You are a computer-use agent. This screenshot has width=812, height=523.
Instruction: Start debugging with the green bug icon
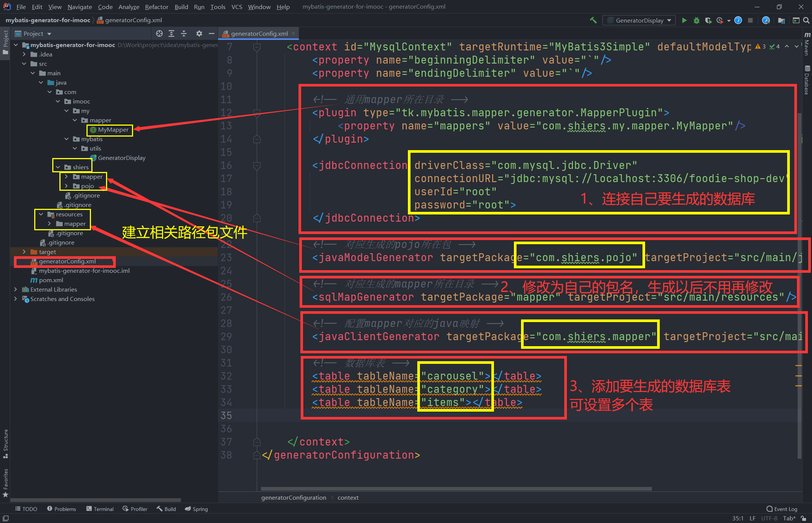tap(696, 20)
